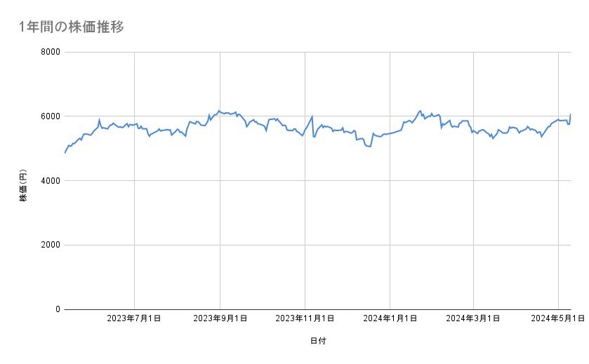Viewport: 589px width, 364px height.
Task: Click the blue line's peak in late January 2024
Action: [421, 110]
